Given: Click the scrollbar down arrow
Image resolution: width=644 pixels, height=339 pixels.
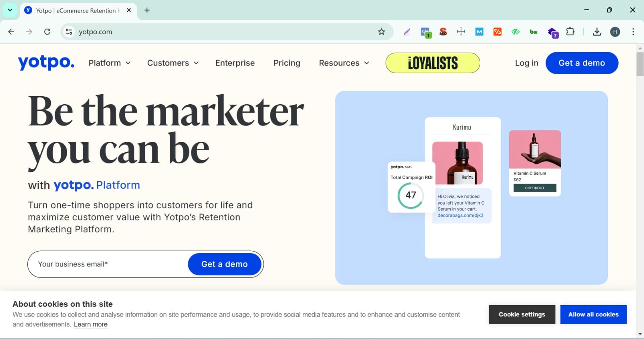Looking at the screenshot, I should coord(640,334).
